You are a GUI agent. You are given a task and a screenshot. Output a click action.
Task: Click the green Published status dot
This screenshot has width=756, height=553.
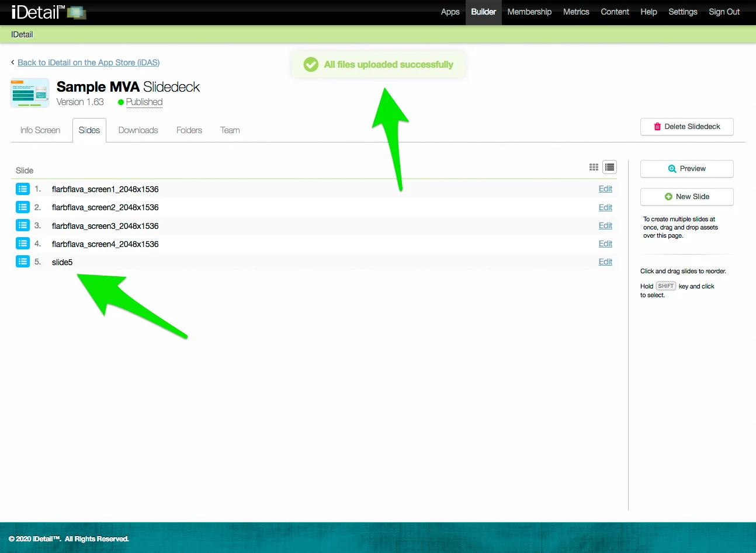[121, 102]
